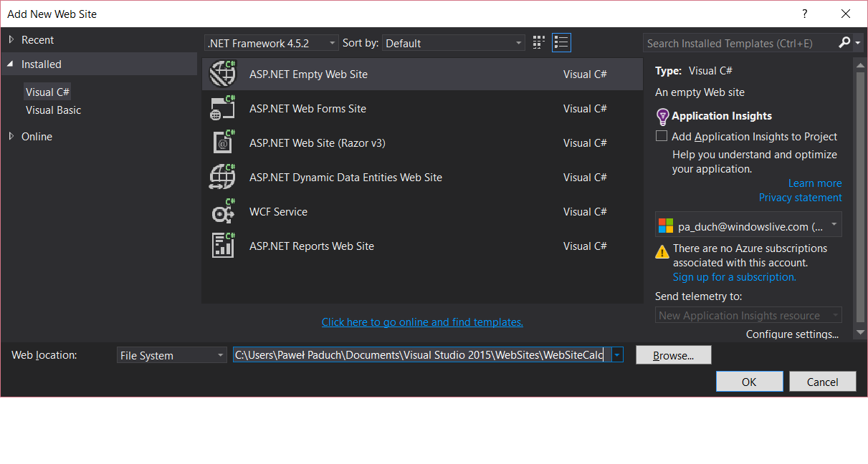Open the File System web location dropdown
868x464 pixels.
click(x=172, y=355)
